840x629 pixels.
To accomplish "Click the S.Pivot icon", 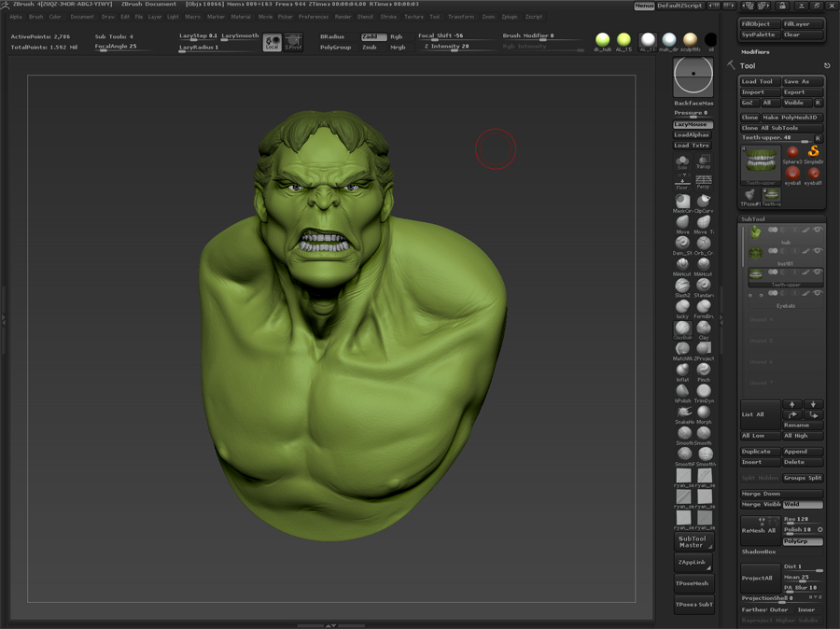I will 293,42.
